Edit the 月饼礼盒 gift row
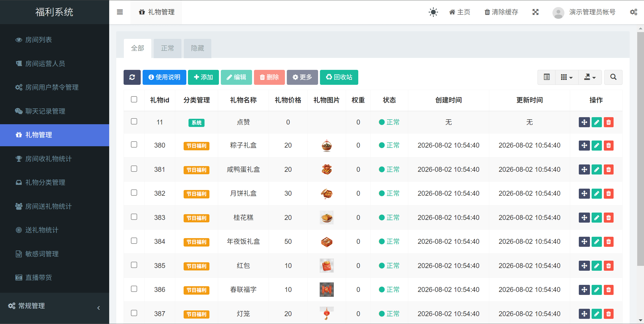Screen dimensions: 644x324 pos(597,194)
